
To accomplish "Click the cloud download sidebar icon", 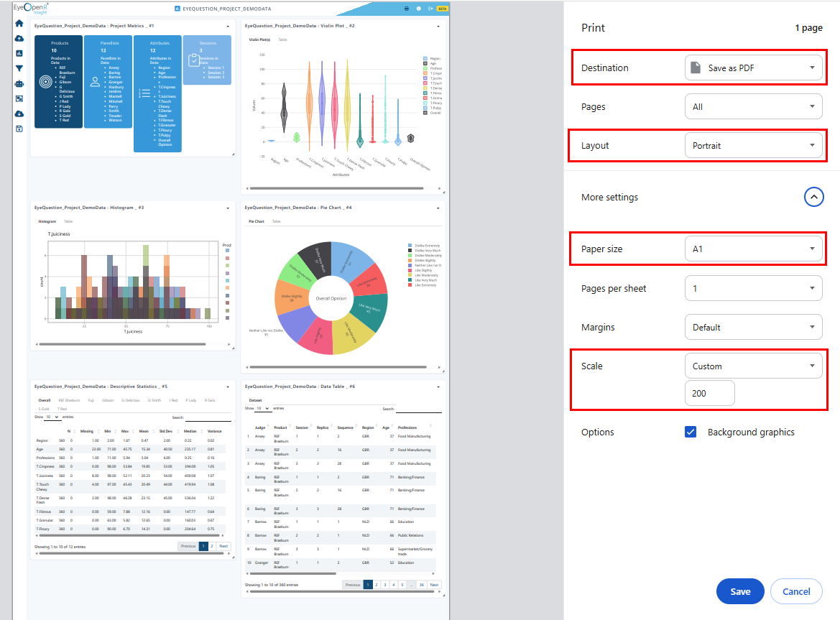I will click(x=19, y=114).
